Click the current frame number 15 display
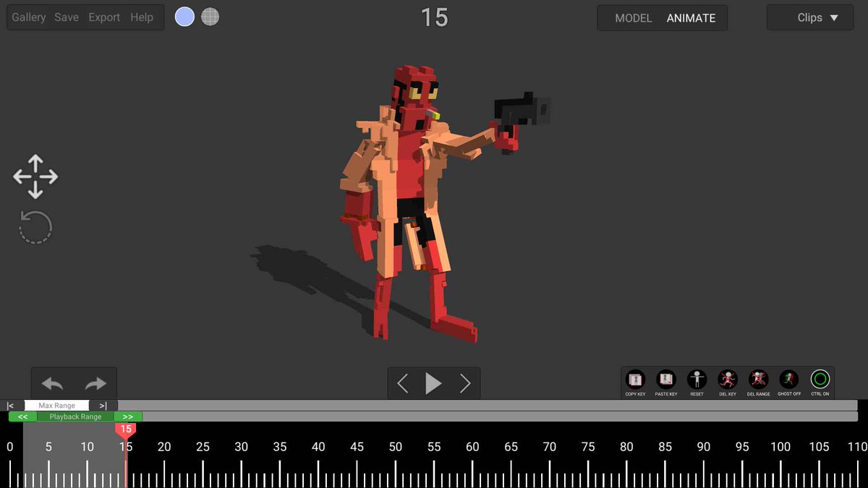The width and height of the screenshot is (868, 488). 434,17
